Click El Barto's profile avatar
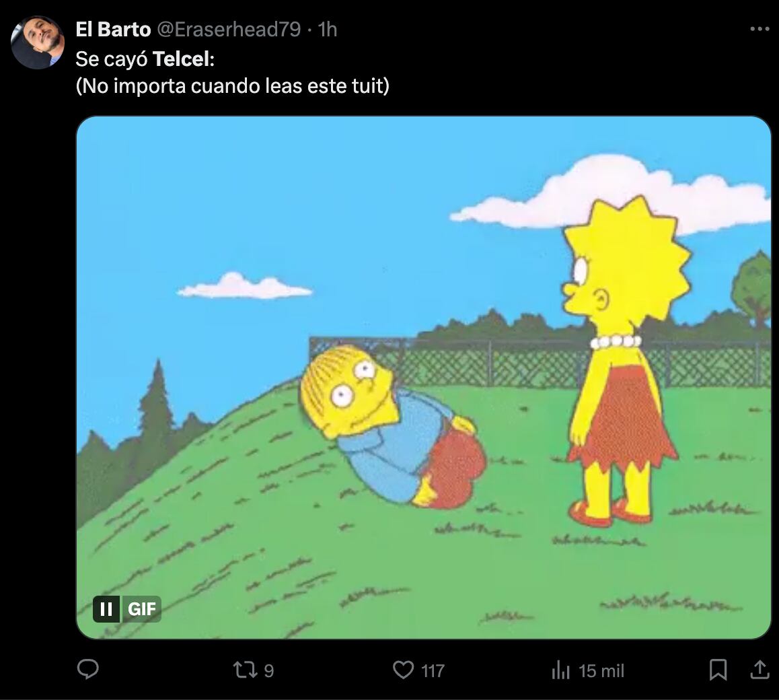 (x=37, y=42)
